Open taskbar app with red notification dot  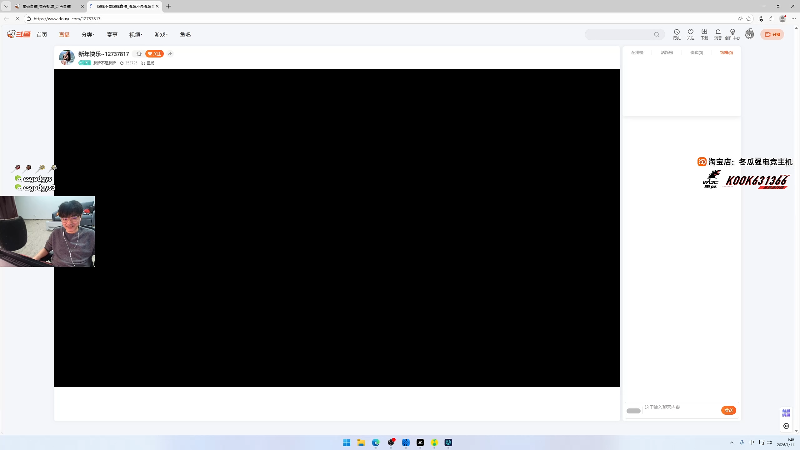[x=391, y=442]
